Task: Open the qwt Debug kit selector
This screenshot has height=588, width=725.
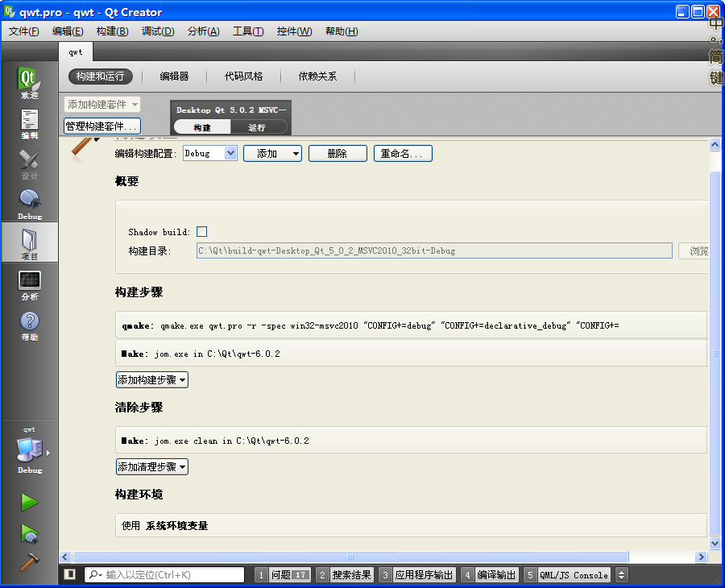Action: pyautogui.click(x=30, y=450)
